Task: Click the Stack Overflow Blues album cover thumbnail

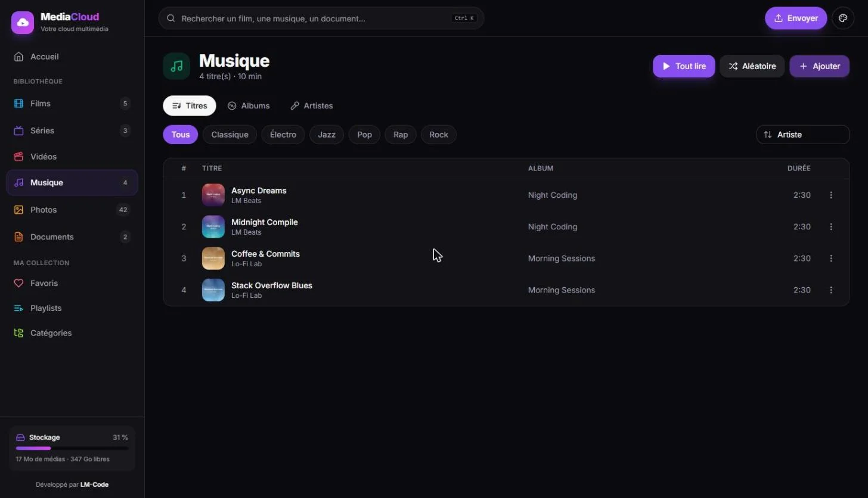Action: pyautogui.click(x=213, y=290)
